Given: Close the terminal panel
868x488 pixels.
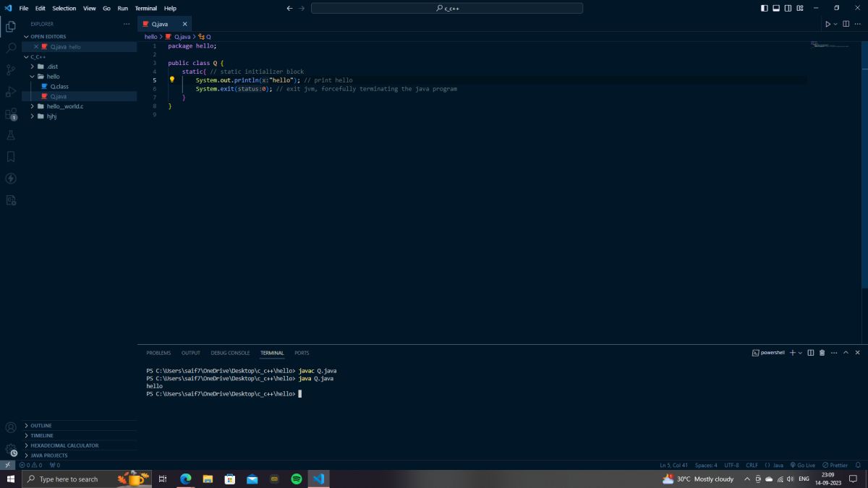Looking at the screenshot, I should tap(857, 353).
